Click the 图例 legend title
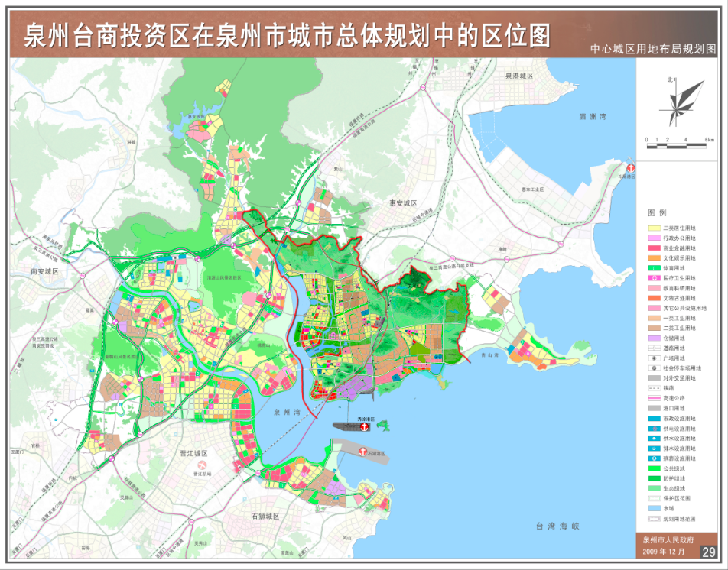The height and width of the screenshot is (570, 728). point(656,212)
